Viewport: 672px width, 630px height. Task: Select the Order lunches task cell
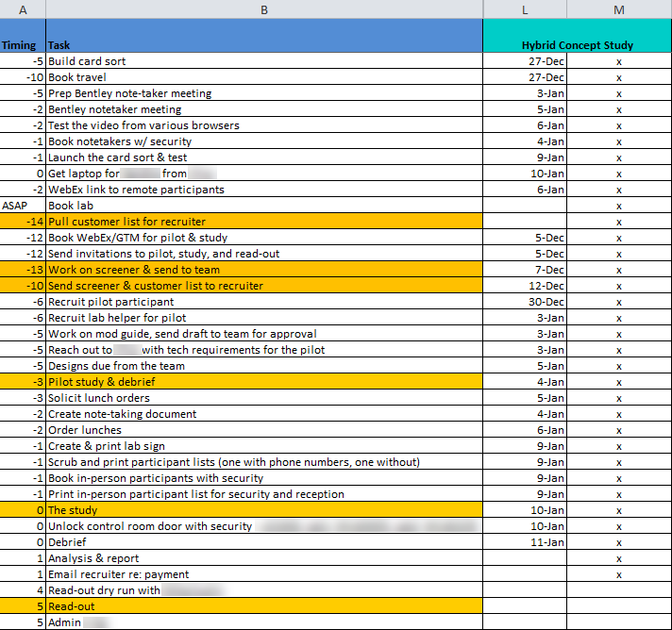click(x=263, y=430)
